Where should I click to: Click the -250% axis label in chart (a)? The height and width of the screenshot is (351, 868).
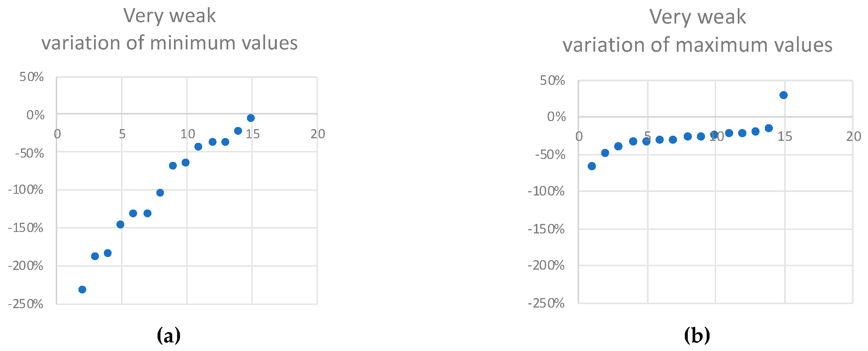point(26,304)
